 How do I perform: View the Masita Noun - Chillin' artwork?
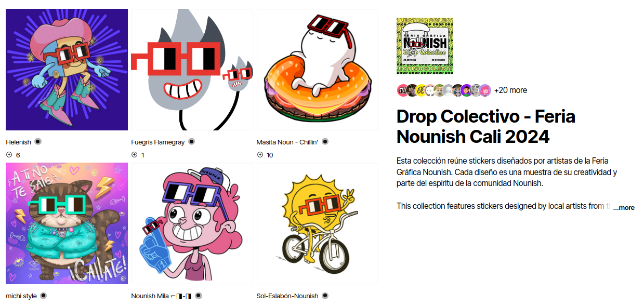318,69
